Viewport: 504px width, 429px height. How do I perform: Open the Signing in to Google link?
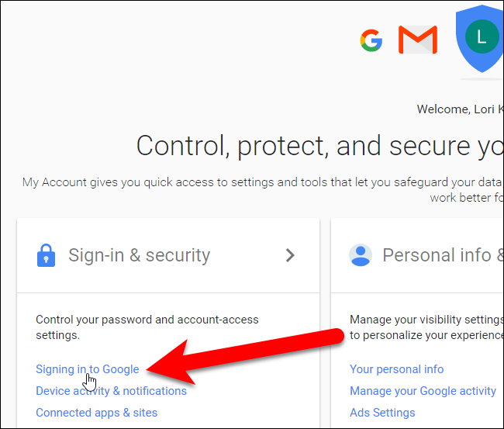pos(88,369)
